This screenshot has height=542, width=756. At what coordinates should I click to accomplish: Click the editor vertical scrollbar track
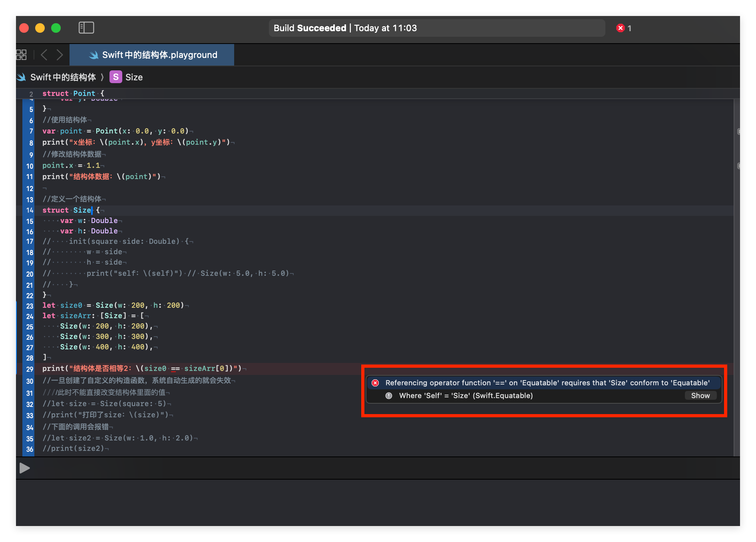coord(737,277)
